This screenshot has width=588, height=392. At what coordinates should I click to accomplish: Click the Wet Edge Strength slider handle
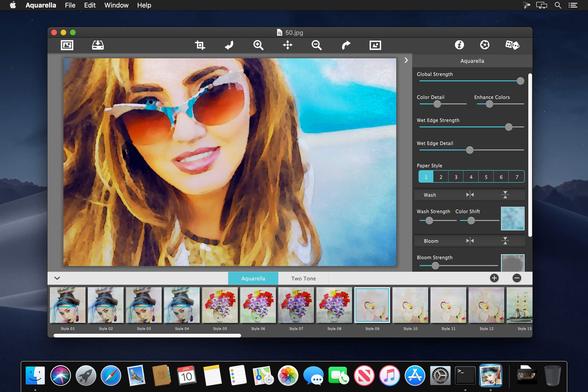(x=509, y=127)
